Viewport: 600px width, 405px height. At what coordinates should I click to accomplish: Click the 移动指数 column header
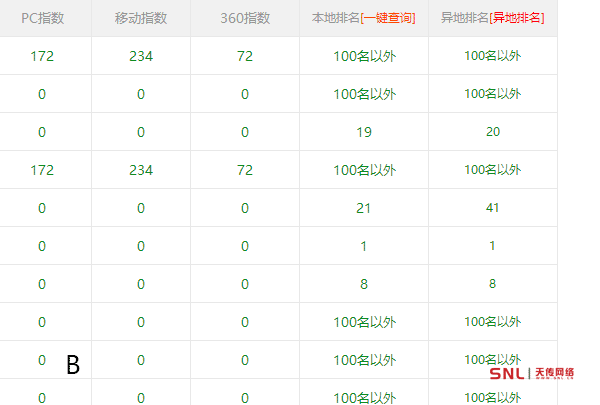141,18
